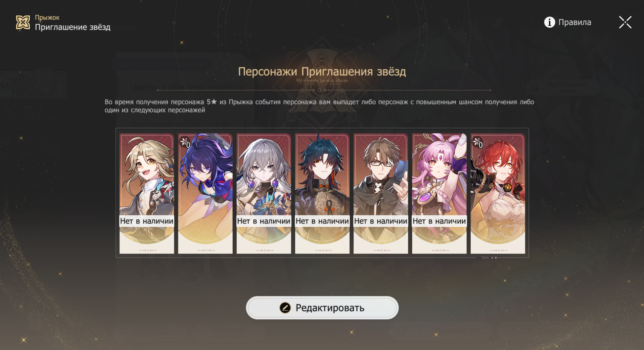This screenshot has height=350, width=644.
Task: Click the Персонажи Приглашения звёзд heading
Action: (x=322, y=71)
